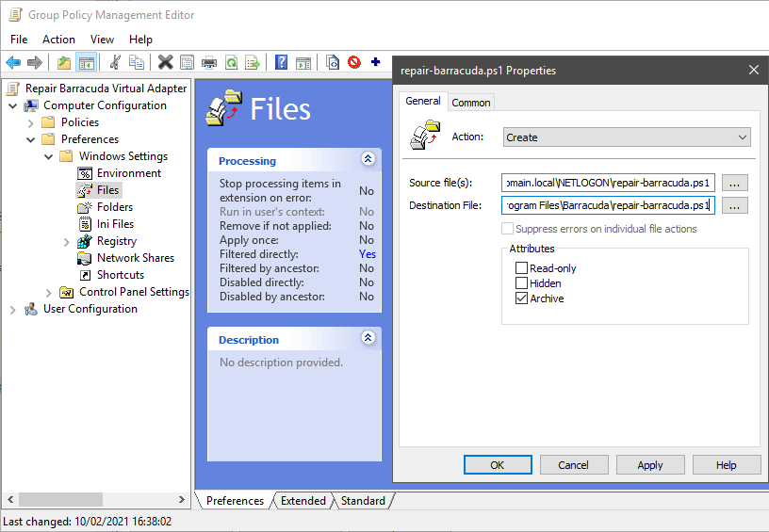Click the Print toolbar icon
Image resolution: width=769 pixels, height=532 pixels.
point(209,62)
